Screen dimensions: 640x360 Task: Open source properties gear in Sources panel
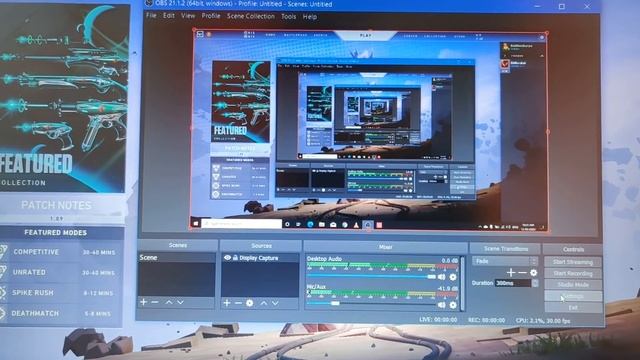coord(250,303)
